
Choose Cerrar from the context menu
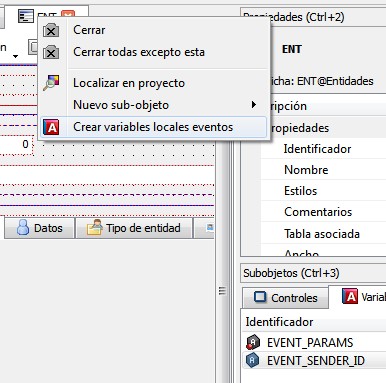coord(153,30)
